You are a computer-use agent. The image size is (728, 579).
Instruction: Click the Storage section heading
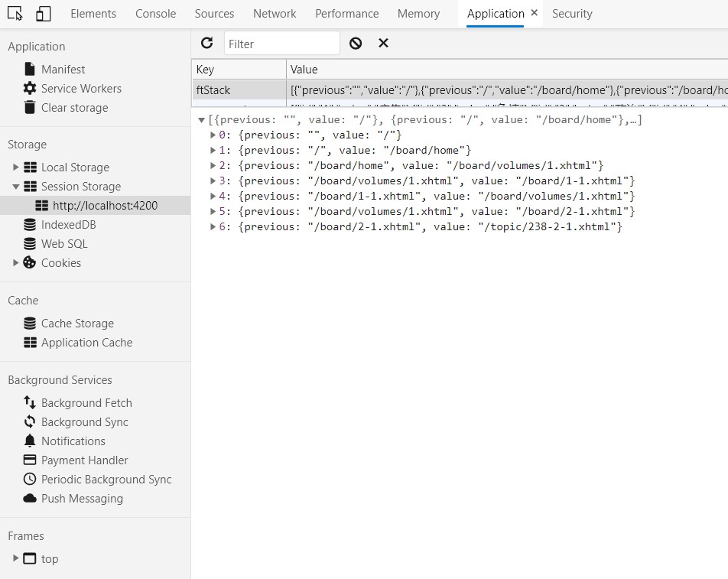[x=27, y=145]
